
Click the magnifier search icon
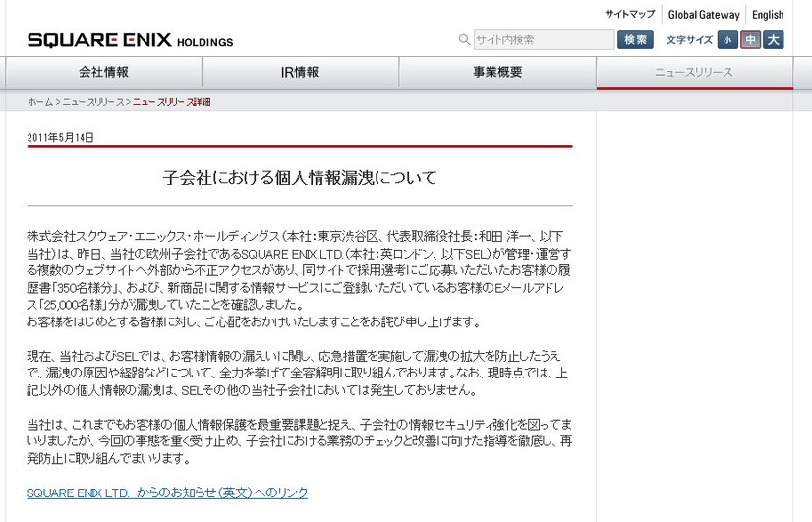[x=465, y=40]
